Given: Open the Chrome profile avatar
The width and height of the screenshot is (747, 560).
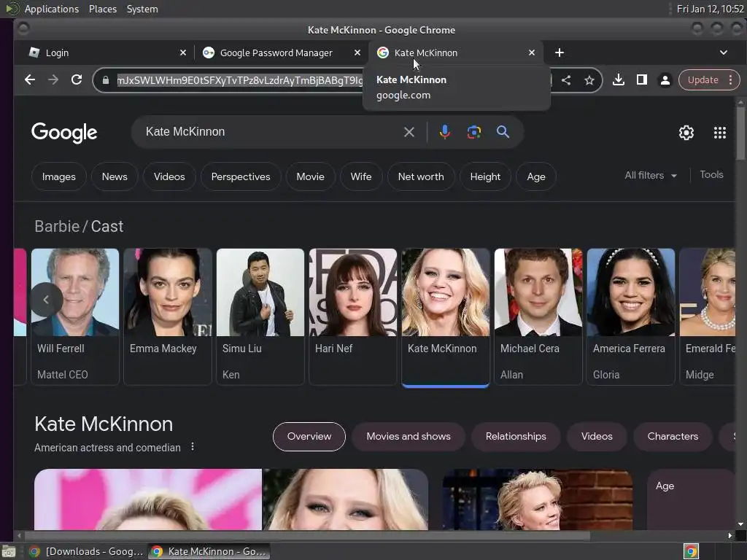Looking at the screenshot, I should 665,80.
